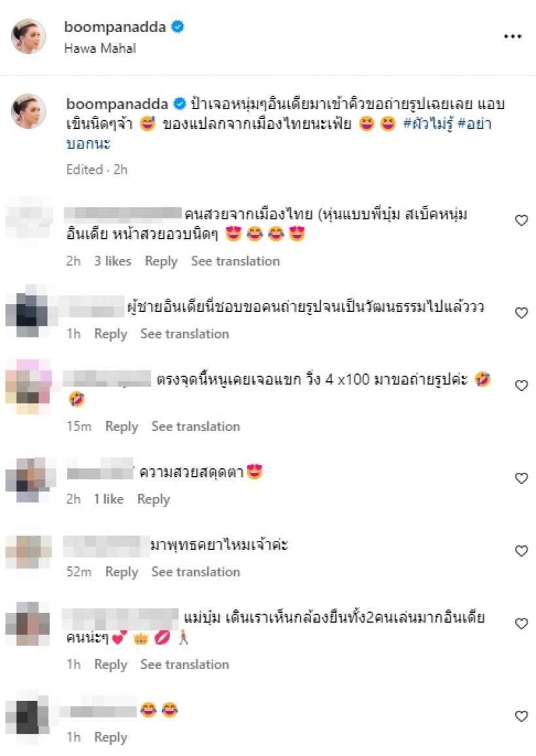View the 1 like list
Viewport: 536px width, 756px height.
click(x=109, y=499)
